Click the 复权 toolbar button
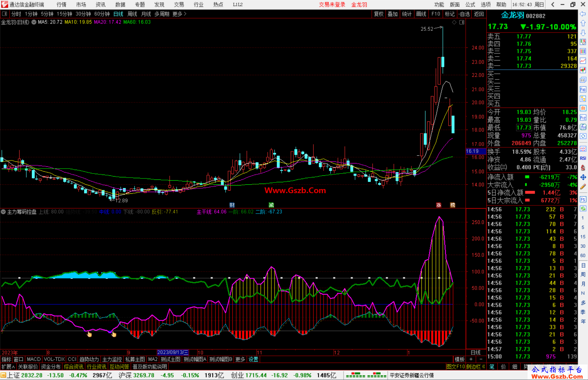The width and height of the screenshot is (588, 380). coord(378,14)
